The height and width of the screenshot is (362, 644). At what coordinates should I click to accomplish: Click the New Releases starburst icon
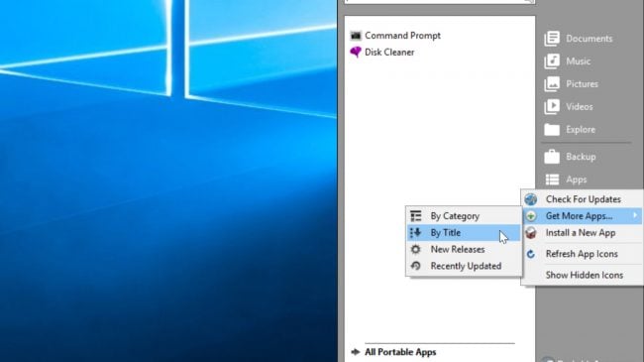[416, 249]
